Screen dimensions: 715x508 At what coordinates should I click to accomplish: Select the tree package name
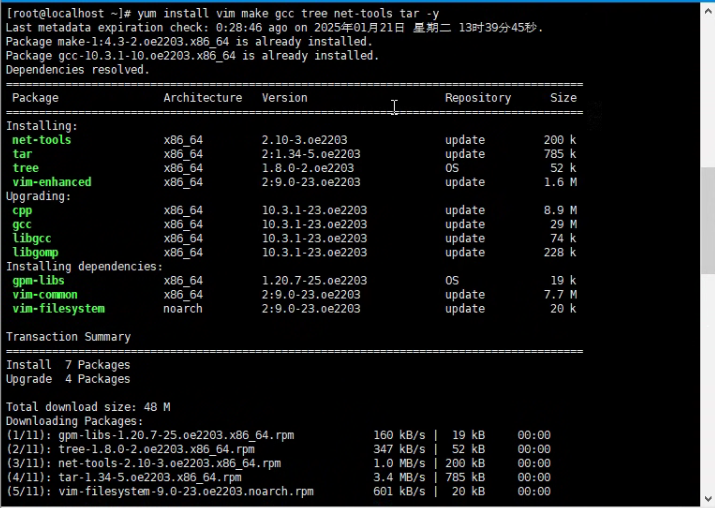tap(26, 168)
